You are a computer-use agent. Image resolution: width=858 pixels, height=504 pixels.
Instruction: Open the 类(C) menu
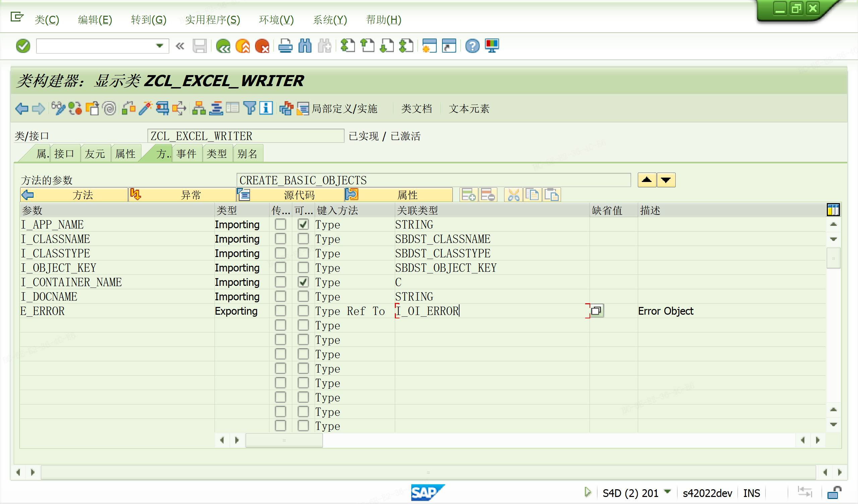click(47, 20)
